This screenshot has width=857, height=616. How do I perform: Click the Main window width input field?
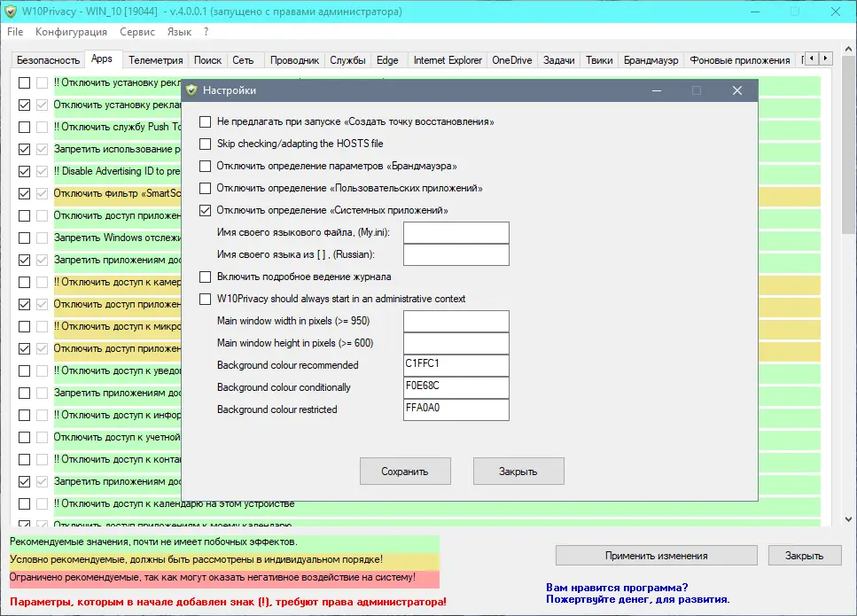[x=456, y=322]
